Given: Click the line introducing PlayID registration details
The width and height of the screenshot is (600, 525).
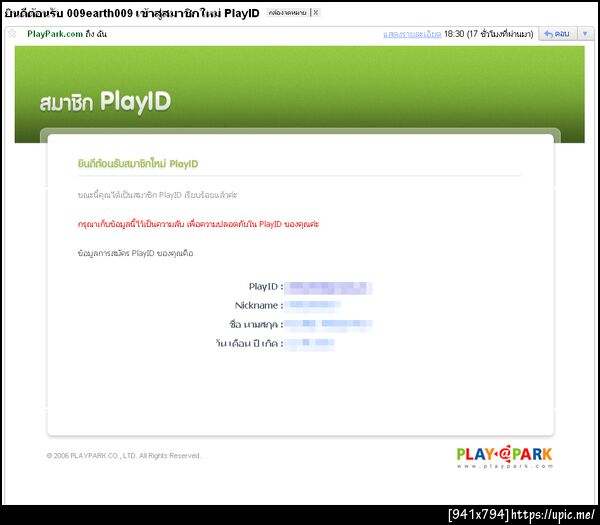Looking at the screenshot, I should [x=135, y=253].
